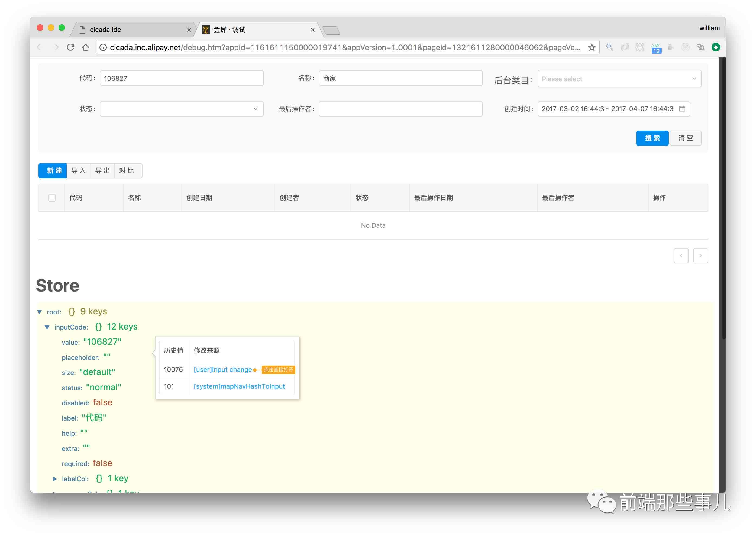Click the size "default" value
The image size is (756, 536).
(97, 372)
